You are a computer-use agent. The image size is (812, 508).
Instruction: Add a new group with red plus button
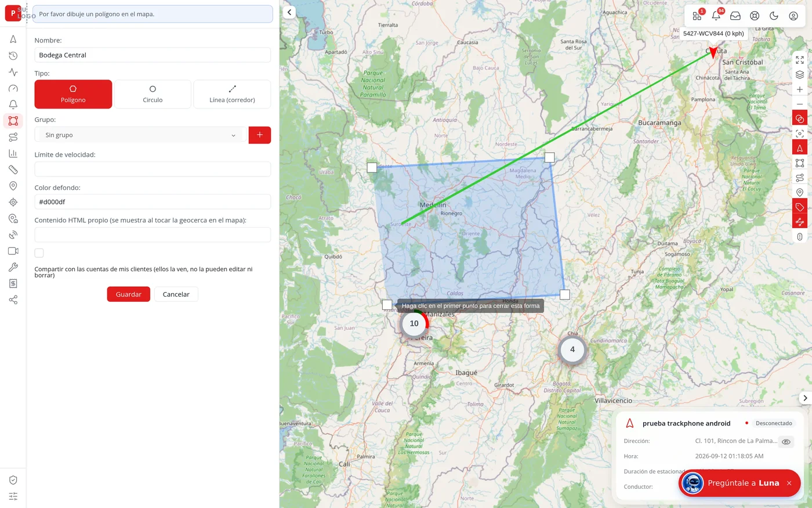pos(260,135)
